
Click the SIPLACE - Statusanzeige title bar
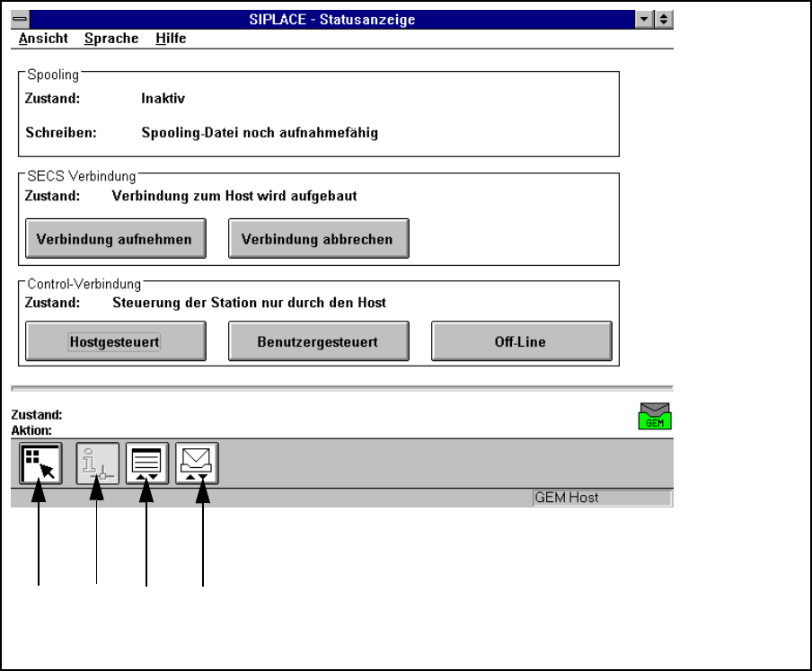[x=332, y=19]
